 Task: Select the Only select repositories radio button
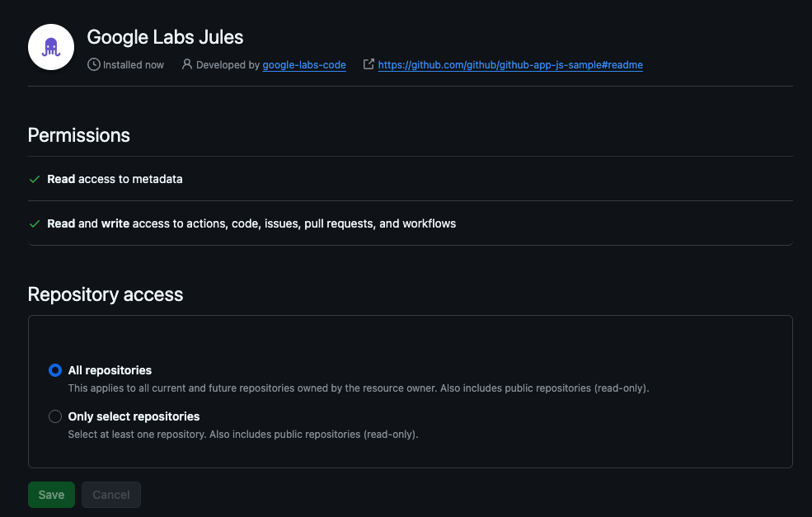coord(55,416)
